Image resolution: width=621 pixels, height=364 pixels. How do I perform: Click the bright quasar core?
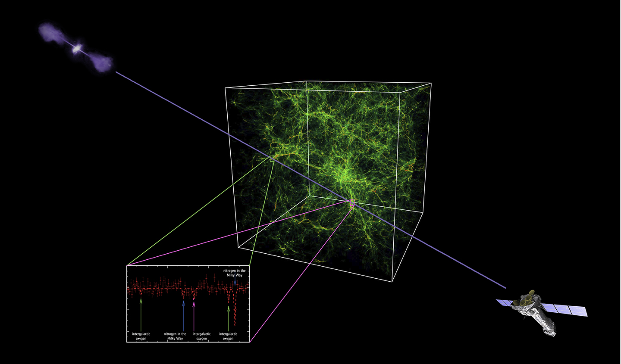pos(76,49)
